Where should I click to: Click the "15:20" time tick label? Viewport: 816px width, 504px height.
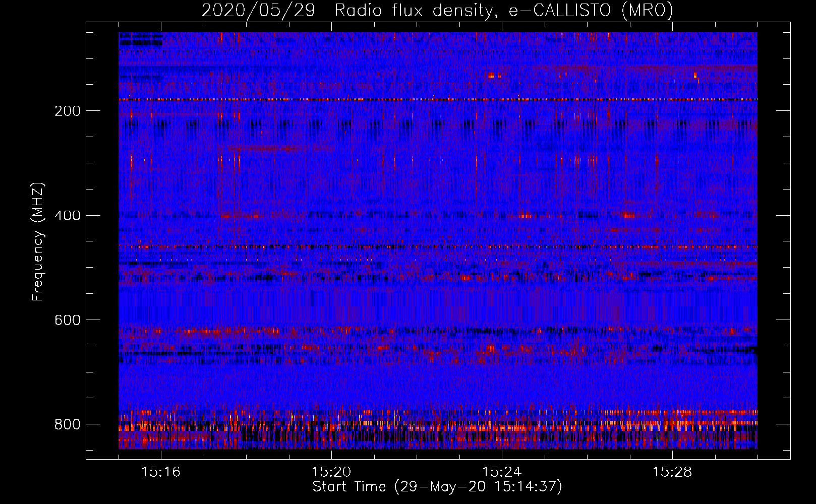pos(331,472)
